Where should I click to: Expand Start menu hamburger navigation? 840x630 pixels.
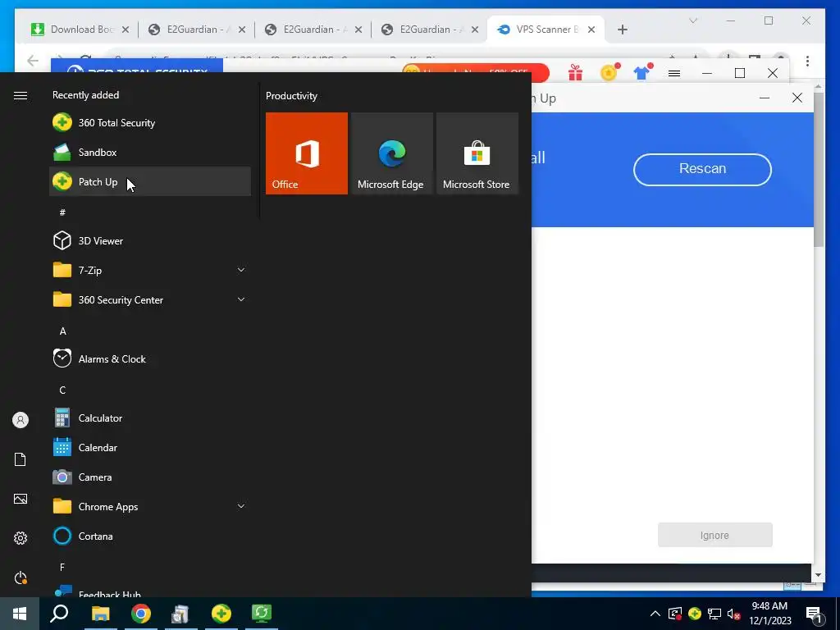[21, 95]
